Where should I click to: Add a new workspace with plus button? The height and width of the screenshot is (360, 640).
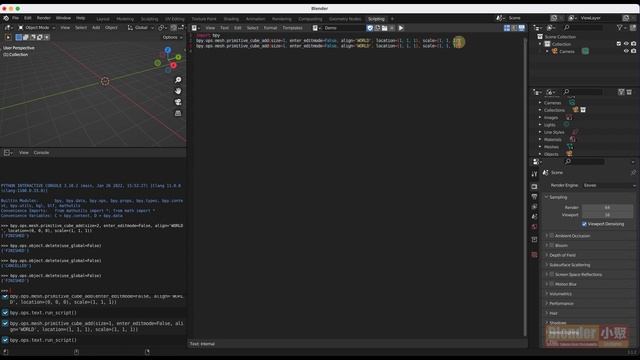[x=392, y=19]
